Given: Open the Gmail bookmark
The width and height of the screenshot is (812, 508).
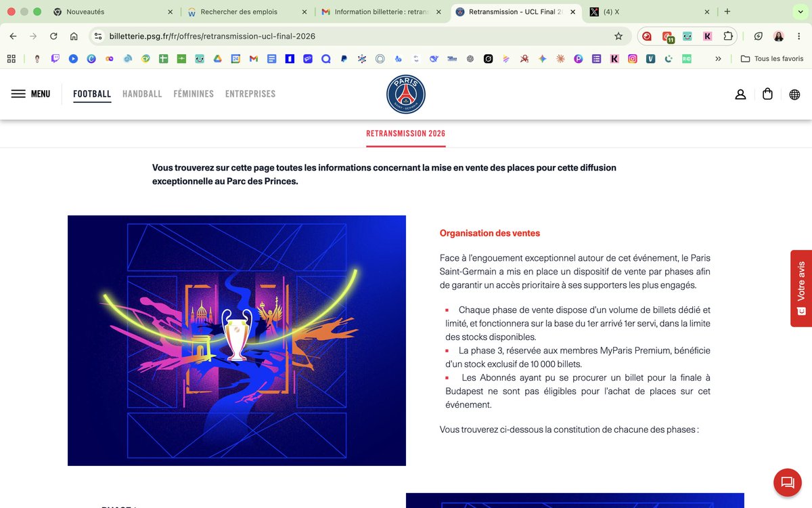Looking at the screenshot, I should [254, 59].
